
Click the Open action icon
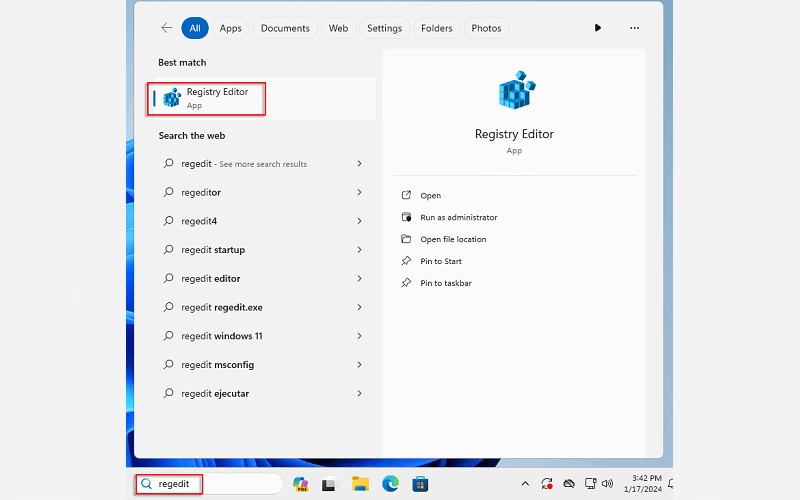point(406,195)
